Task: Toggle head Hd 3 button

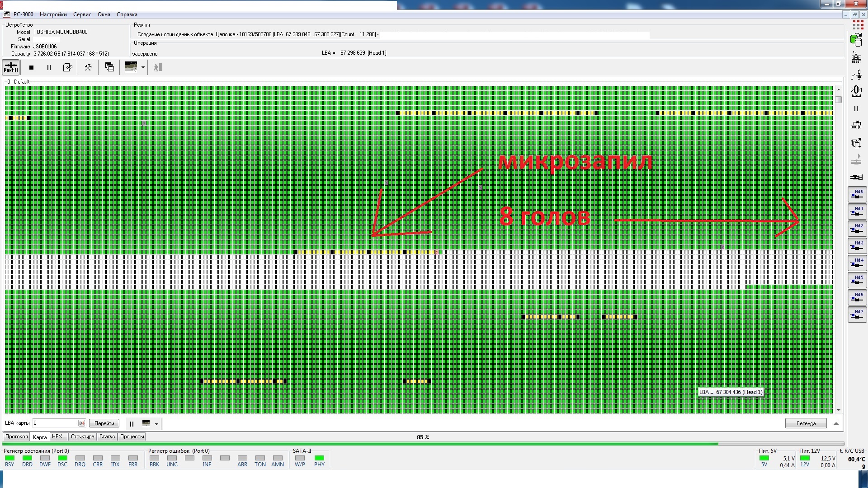Action: pos(857,246)
